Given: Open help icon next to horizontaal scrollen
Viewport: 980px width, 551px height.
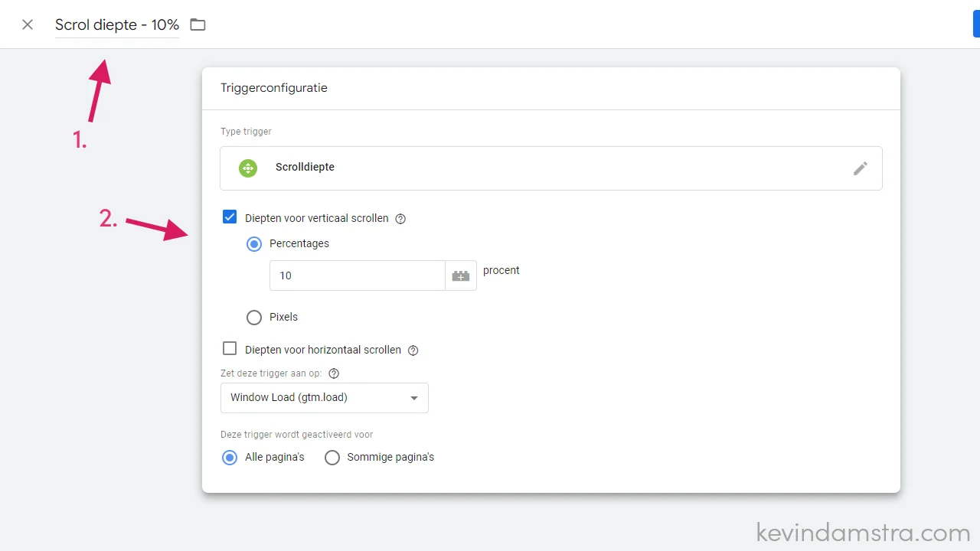Looking at the screenshot, I should [x=413, y=350].
